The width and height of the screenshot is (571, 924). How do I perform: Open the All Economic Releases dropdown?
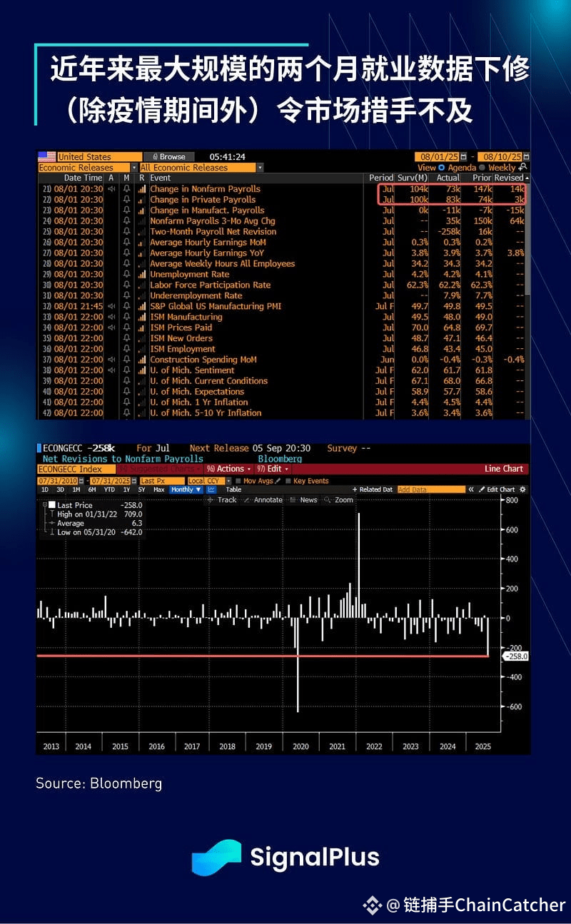tap(201, 168)
